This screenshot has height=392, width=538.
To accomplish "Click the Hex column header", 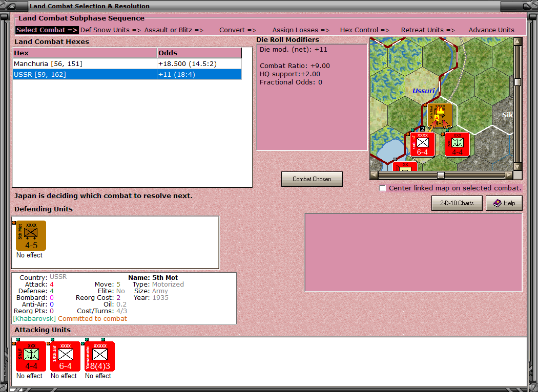I will click(85, 53).
